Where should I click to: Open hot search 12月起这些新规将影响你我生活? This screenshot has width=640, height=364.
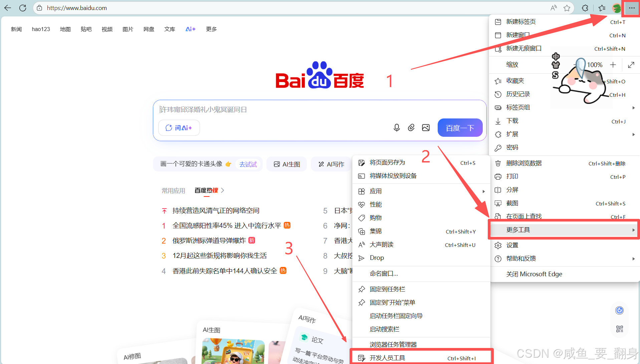(219, 256)
